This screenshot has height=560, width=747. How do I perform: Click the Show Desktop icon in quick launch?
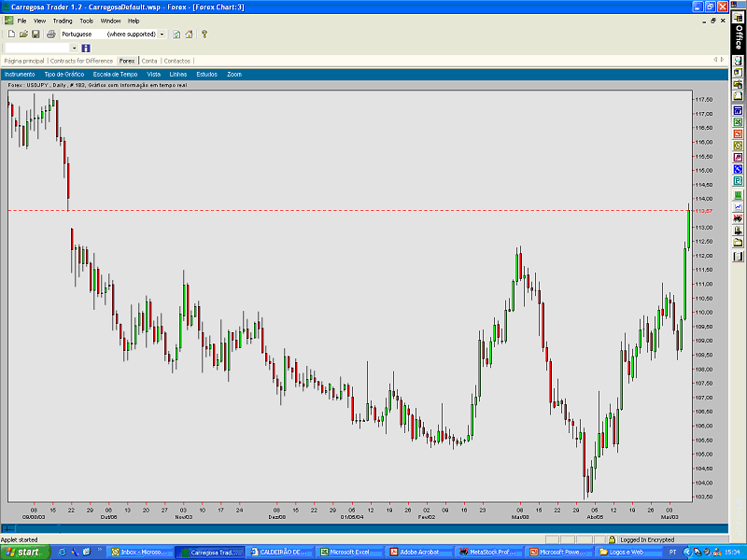click(75, 552)
